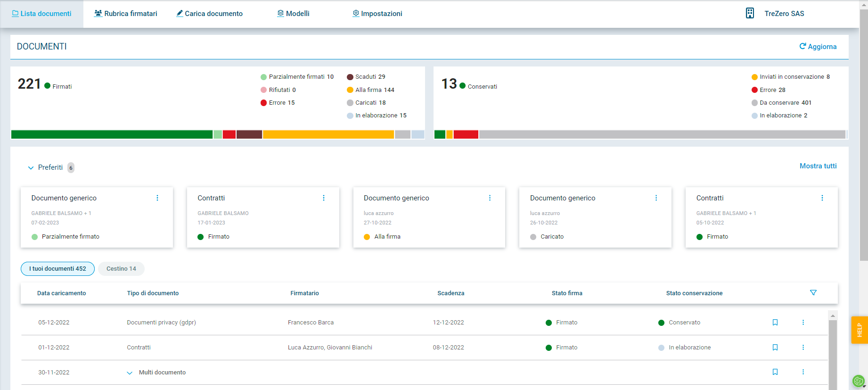Open menu on Documento generico 26-10-2022 card
Viewport: 868px width, 390px height.
tap(656, 198)
